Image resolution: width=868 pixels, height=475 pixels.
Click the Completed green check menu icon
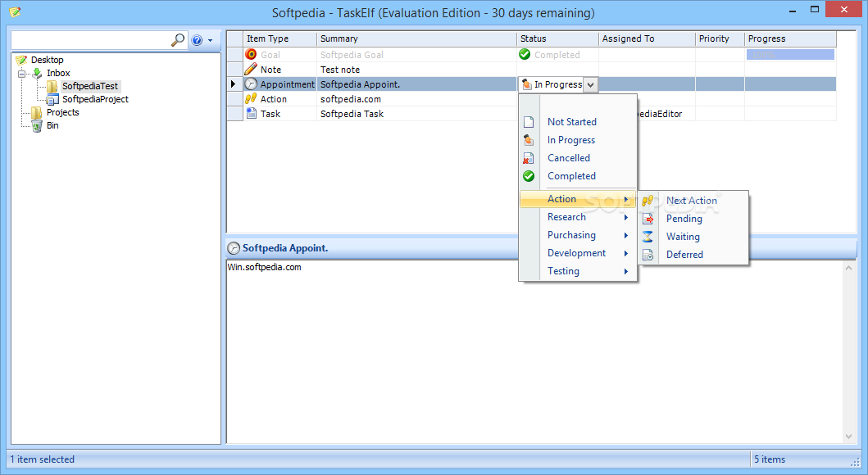[529, 176]
